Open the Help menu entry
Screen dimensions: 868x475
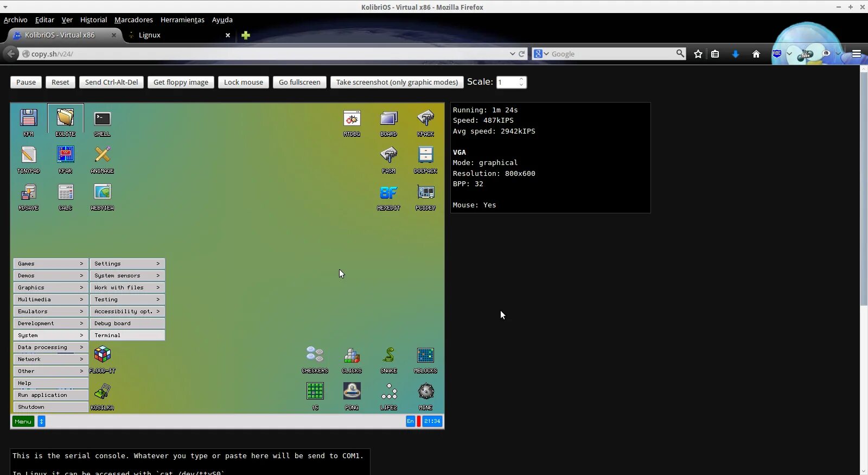point(50,383)
